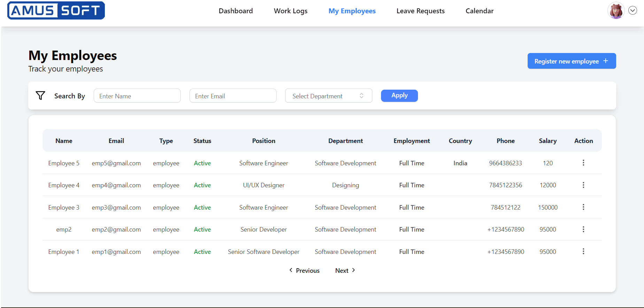Open the Work Logs tab

pyautogui.click(x=291, y=11)
